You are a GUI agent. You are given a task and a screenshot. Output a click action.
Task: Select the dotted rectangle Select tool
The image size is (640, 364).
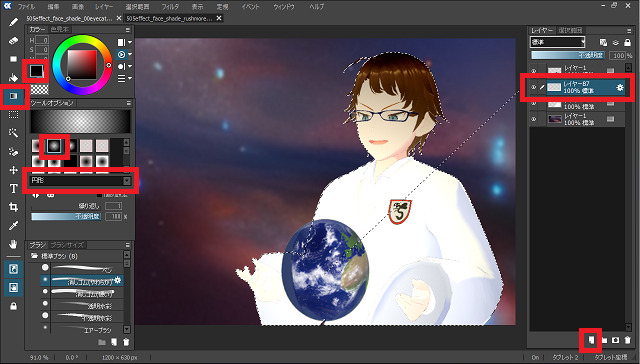coord(13,115)
